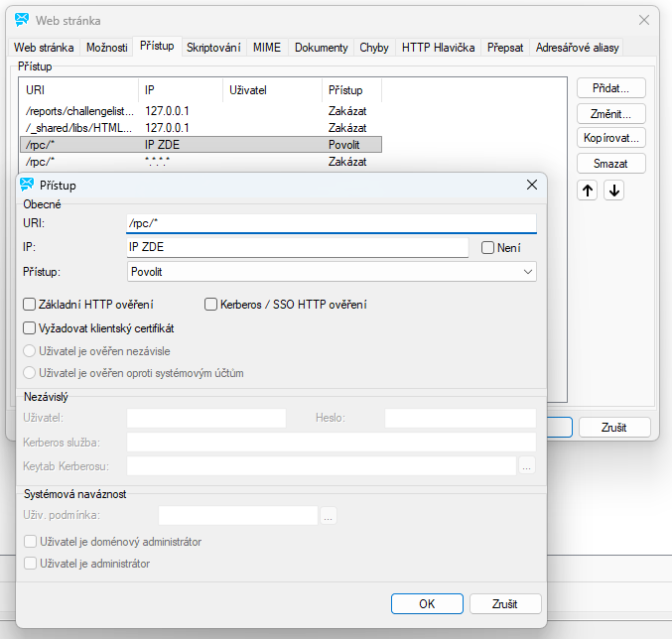Enable Základní HTTP ověření checkbox
The height and width of the screenshot is (639, 672).
click(x=29, y=305)
